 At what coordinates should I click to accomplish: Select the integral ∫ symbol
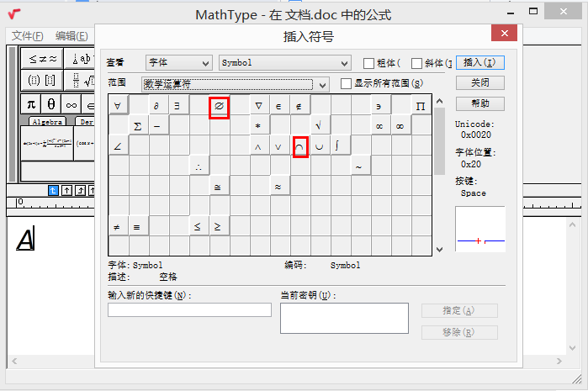tap(340, 145)
